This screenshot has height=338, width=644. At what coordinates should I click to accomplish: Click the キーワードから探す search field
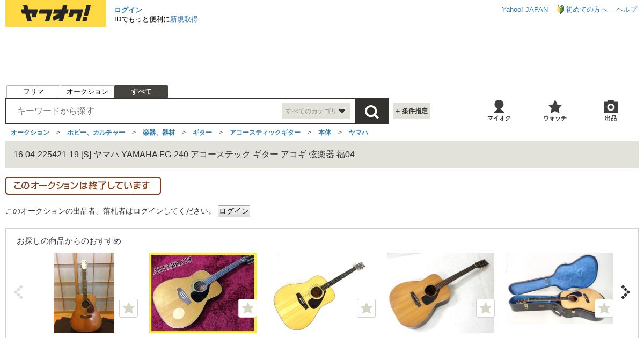145,111
